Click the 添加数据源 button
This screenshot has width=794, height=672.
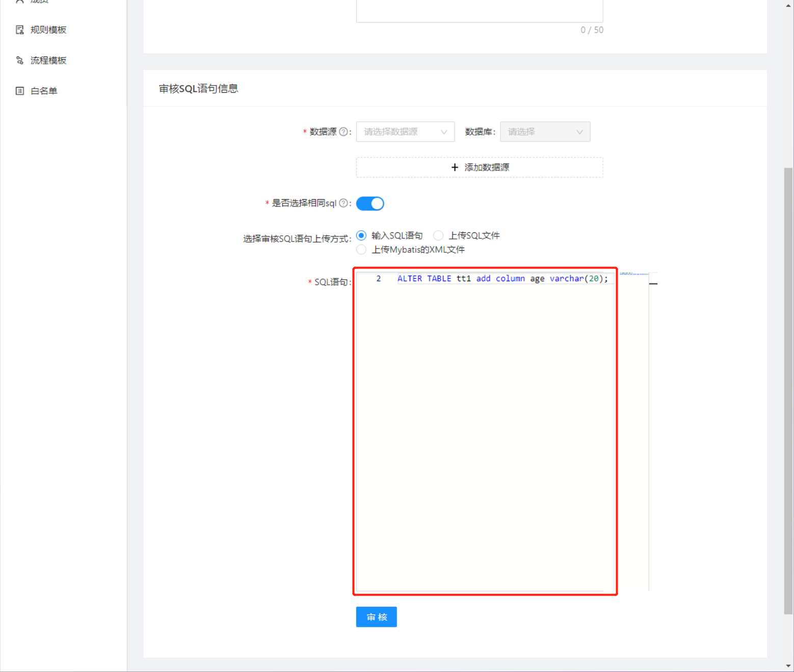[479, 167]
